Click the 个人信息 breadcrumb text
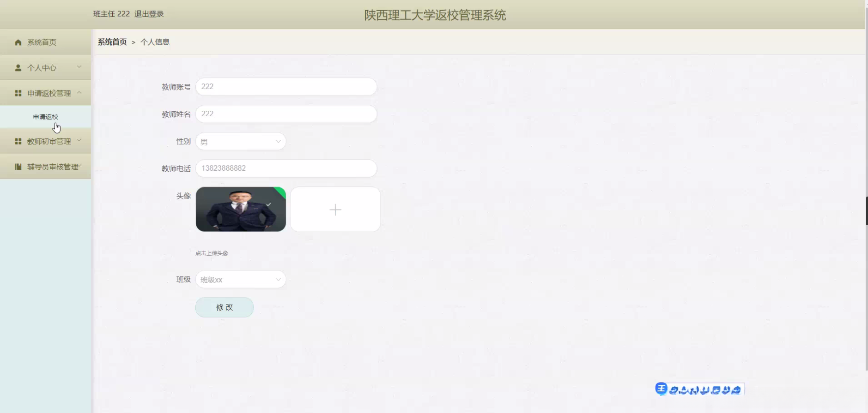868x413 pixels. coord(155,42)
